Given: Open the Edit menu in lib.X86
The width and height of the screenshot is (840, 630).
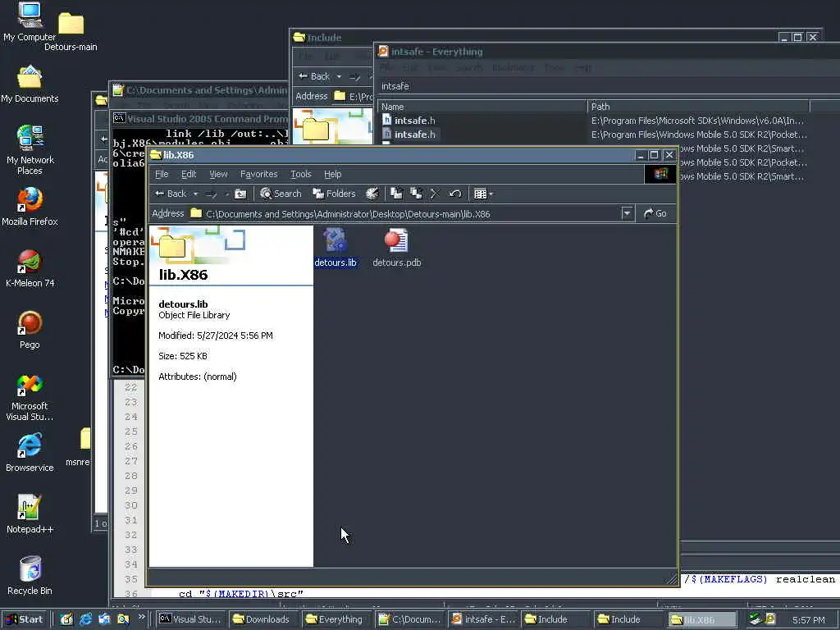Looking at the screenshot, I should [189, 174].
